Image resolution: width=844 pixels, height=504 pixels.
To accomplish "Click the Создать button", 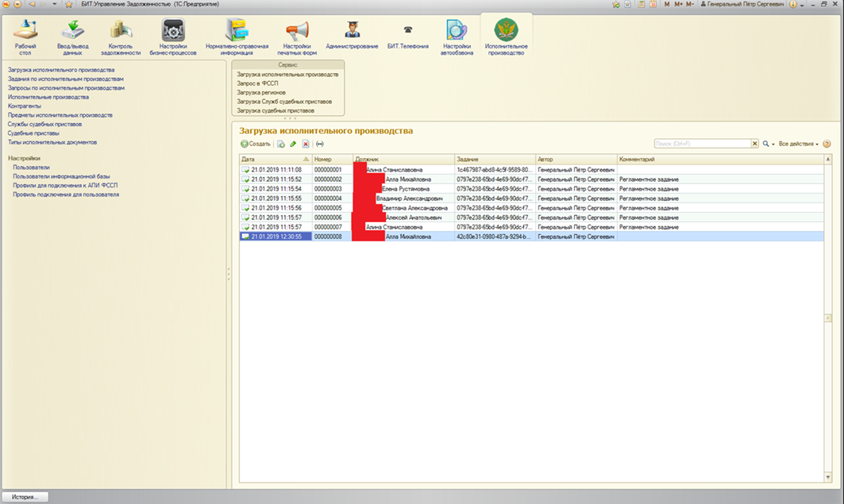I will [x=256, y=144].
